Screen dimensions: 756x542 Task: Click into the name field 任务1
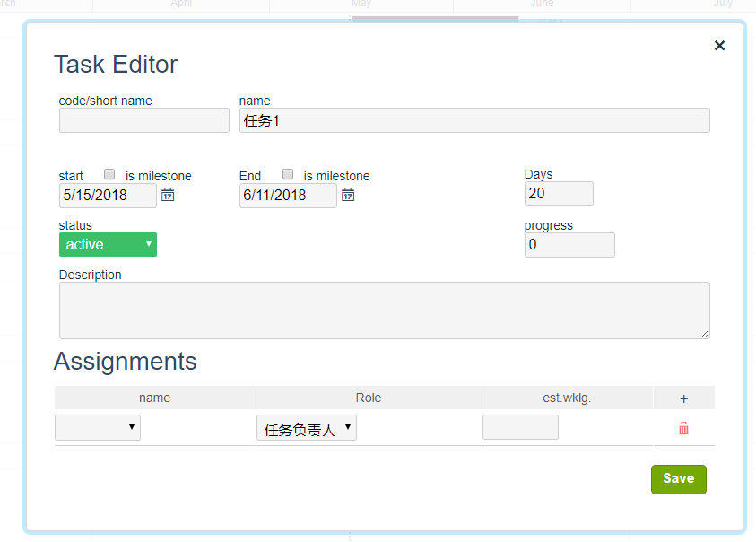tap(474, 120)
